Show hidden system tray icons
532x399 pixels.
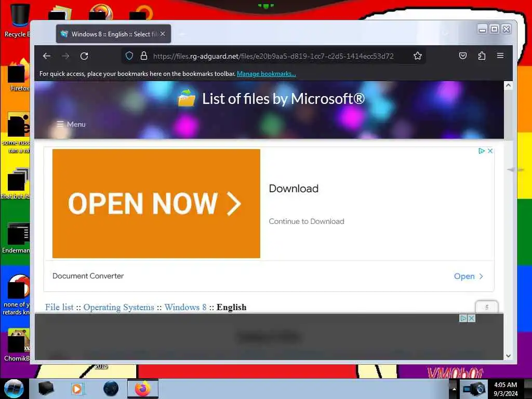click(x=454, y=389)
